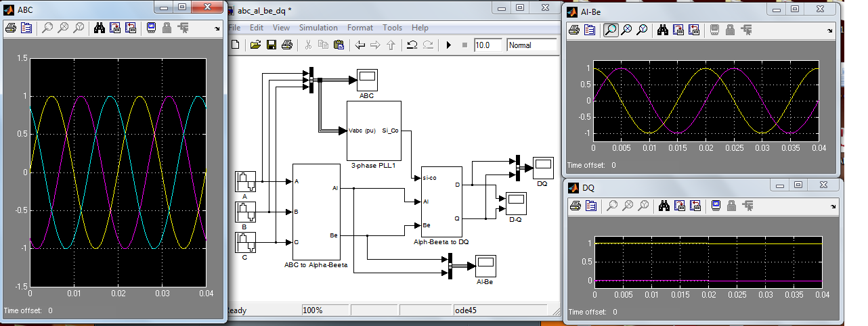This screenshot has width=868, height=326.
Task: Autoscale DQ scope with binoculars
Action: point(664,205)
